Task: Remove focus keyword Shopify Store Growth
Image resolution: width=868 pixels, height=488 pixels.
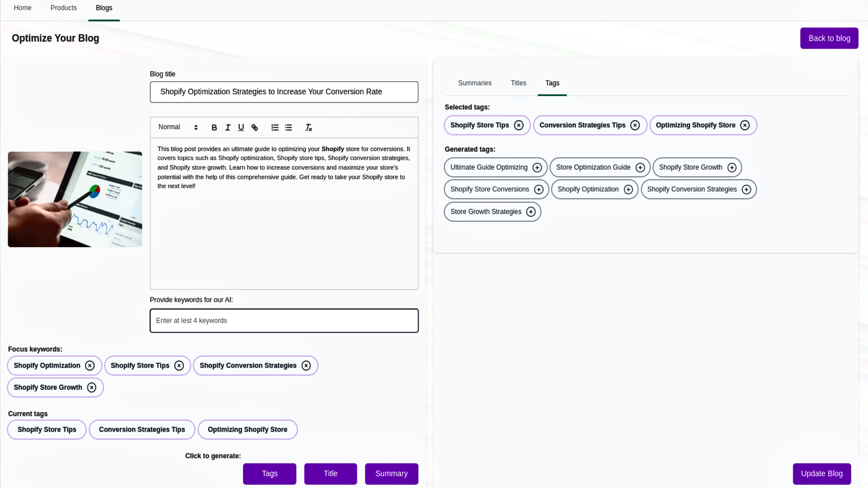Action: tap(92, 388)
